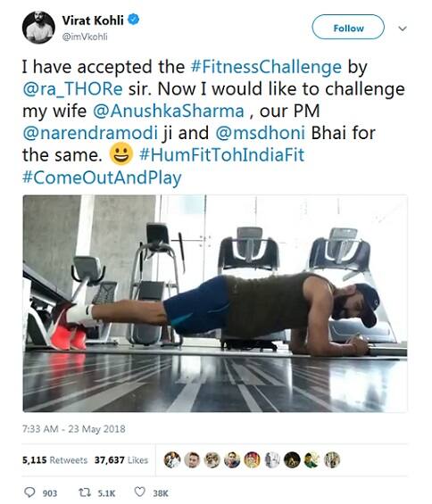This screenshot has height=504, width=432.
Task: View the 5,115 Retweets list
Action: coord(54,460)
